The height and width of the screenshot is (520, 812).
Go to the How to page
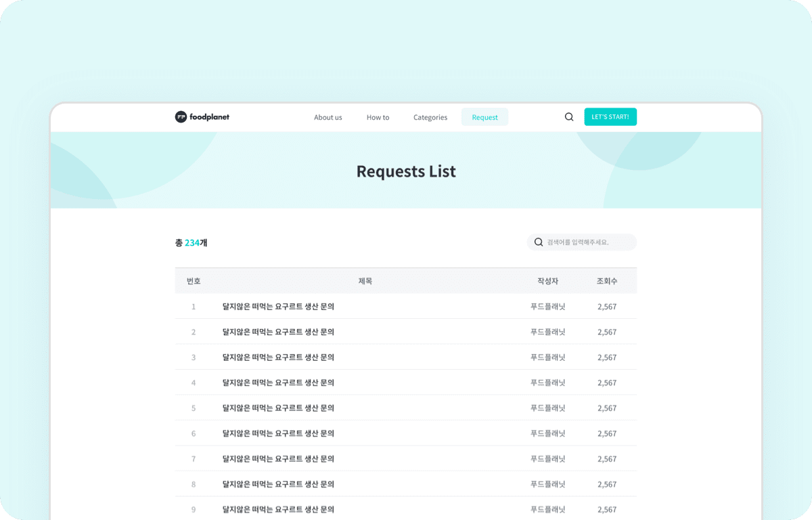378,117
